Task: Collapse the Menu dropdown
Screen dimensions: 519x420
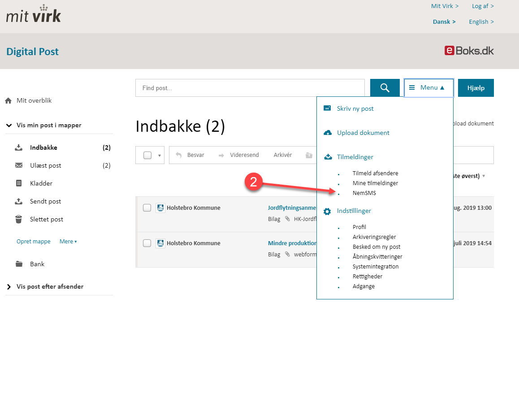Action: pos(428,88)
